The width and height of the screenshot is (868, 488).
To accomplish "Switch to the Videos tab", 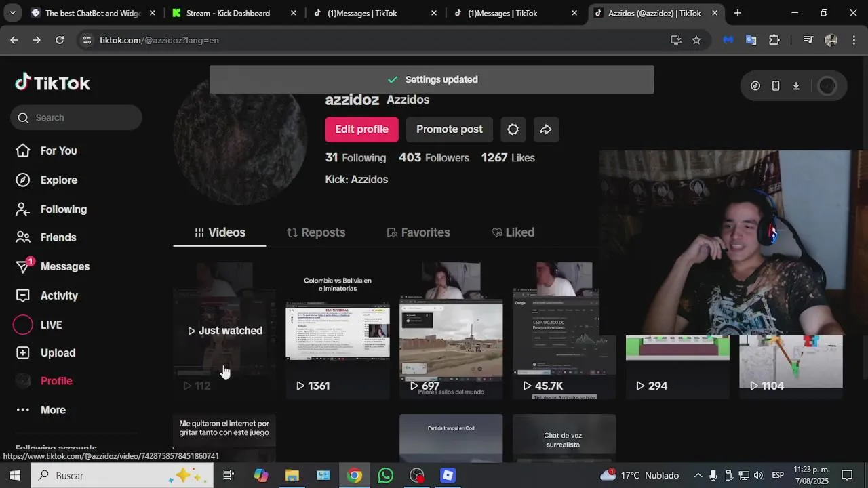I will (x=220, y=232).
